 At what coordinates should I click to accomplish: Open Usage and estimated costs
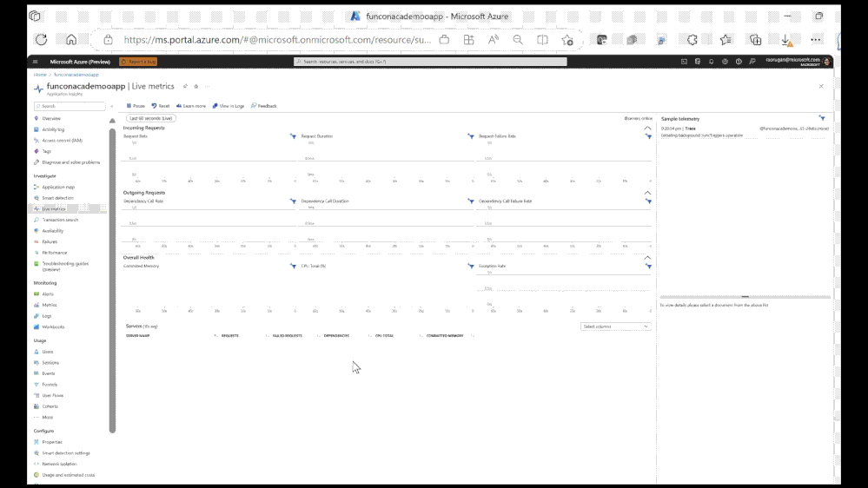coord(68,475)
